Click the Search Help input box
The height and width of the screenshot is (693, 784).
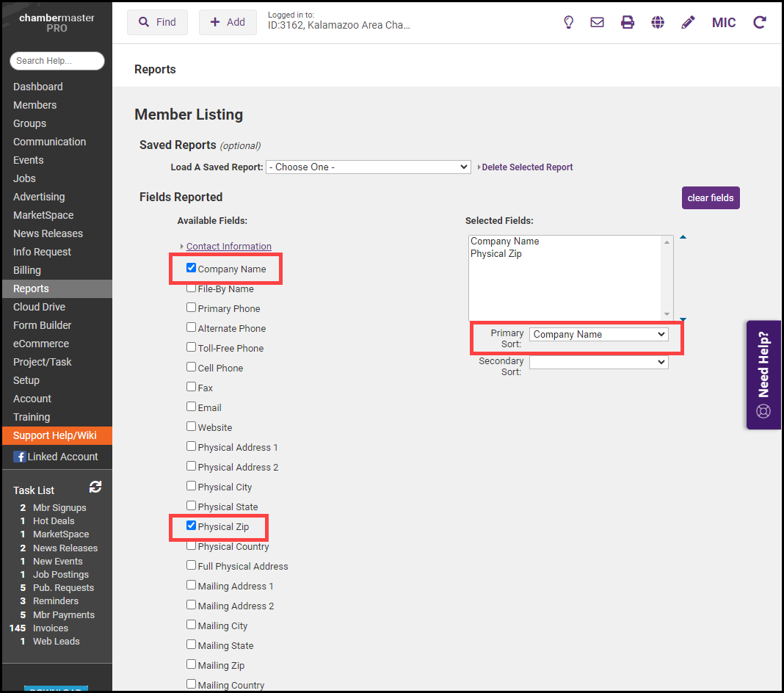pyautogui.click(x=57, y=61)
